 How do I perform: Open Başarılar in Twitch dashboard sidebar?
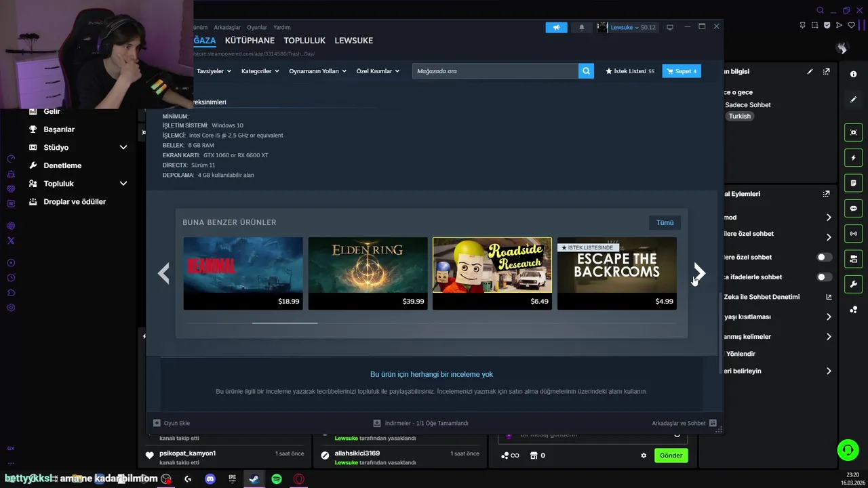click(x=59, y=129)
